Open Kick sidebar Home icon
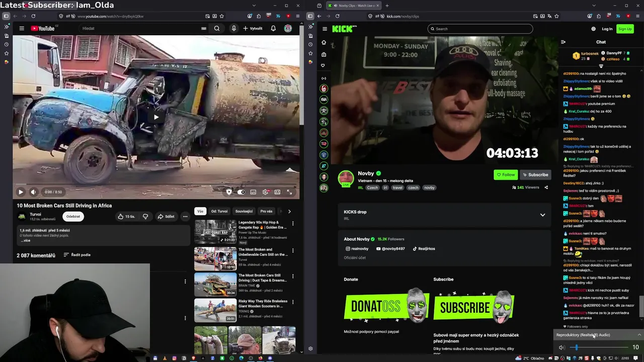The height and width of the screenshot is (362, 644). tap(324, 42)
